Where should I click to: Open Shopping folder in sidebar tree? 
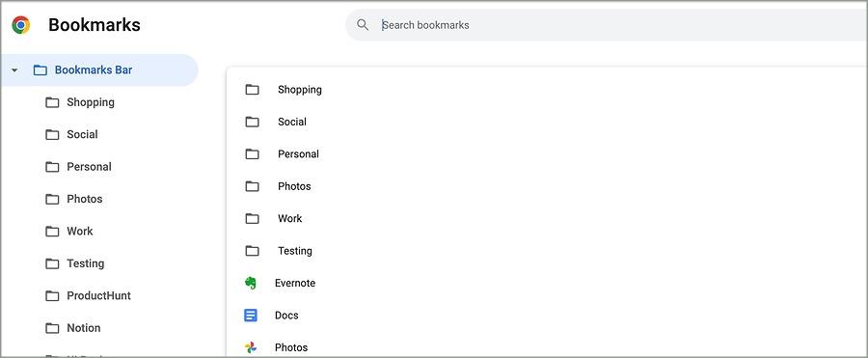91,102
